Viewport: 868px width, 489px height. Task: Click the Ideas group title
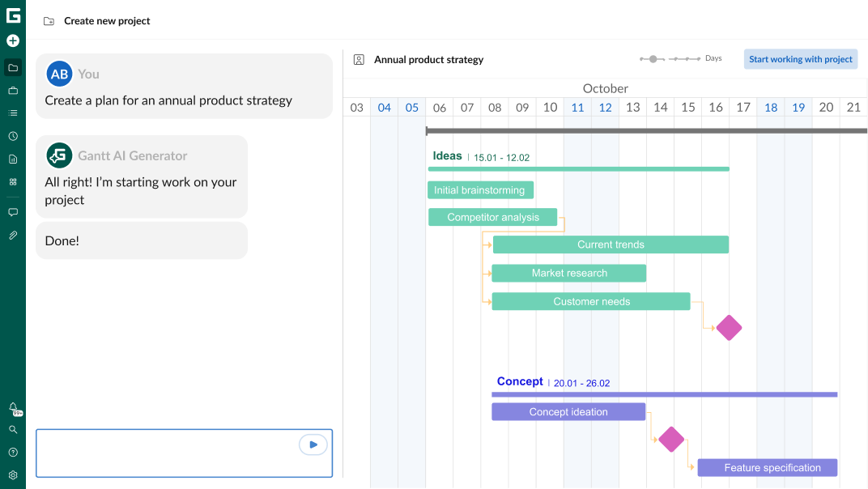point(447,155)
